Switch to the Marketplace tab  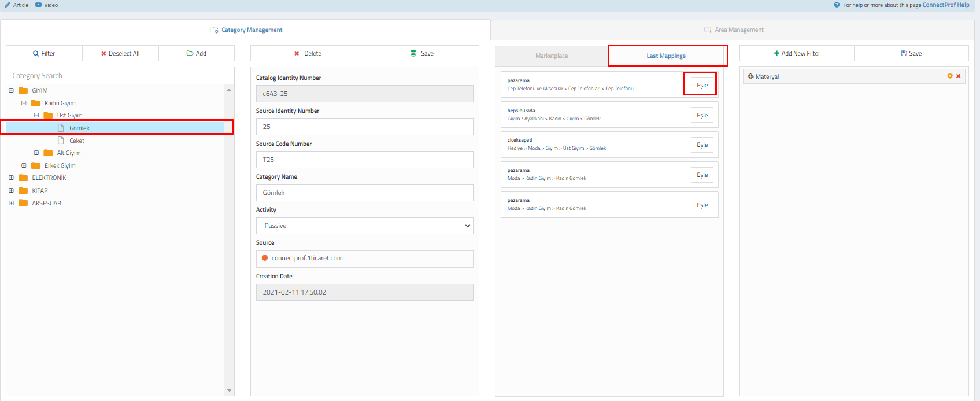[x=551, y=56]
